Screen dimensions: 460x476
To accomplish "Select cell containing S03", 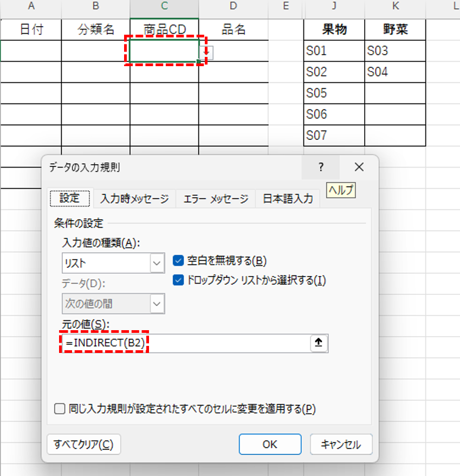I will (x=395, y=51).
